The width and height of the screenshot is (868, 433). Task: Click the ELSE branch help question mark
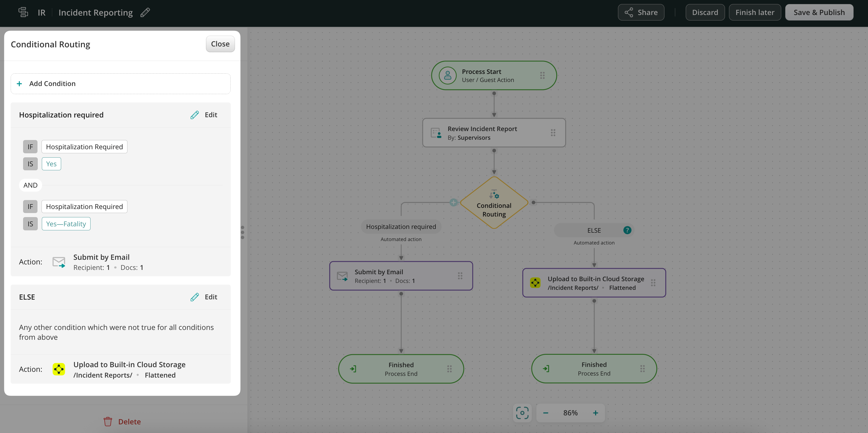point(627,230)
